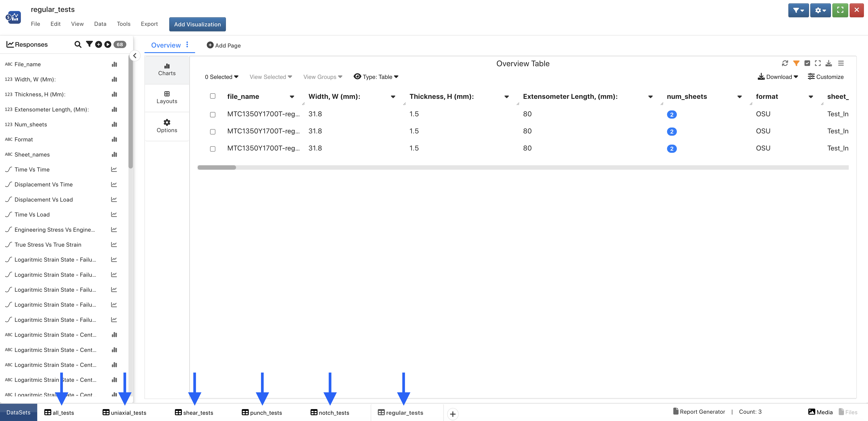
Task: Click the refresh icon above Overview Table
Action: [x=785, y=63]
